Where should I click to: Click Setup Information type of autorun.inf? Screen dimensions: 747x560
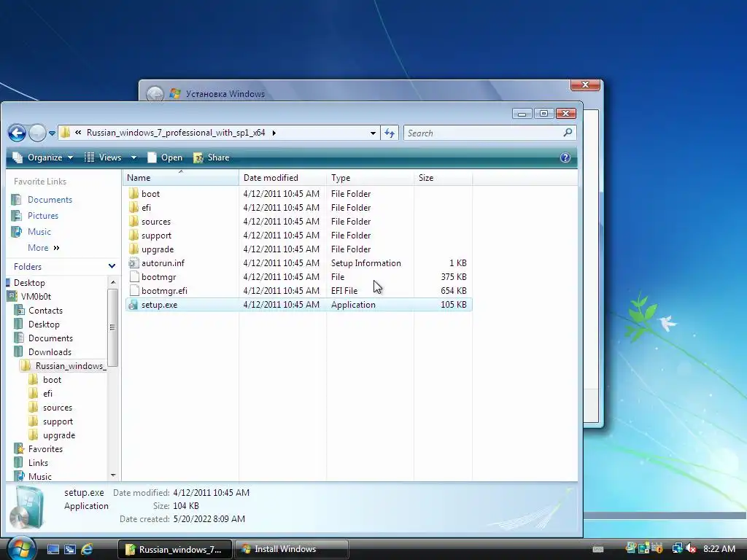tap(366, 262)
